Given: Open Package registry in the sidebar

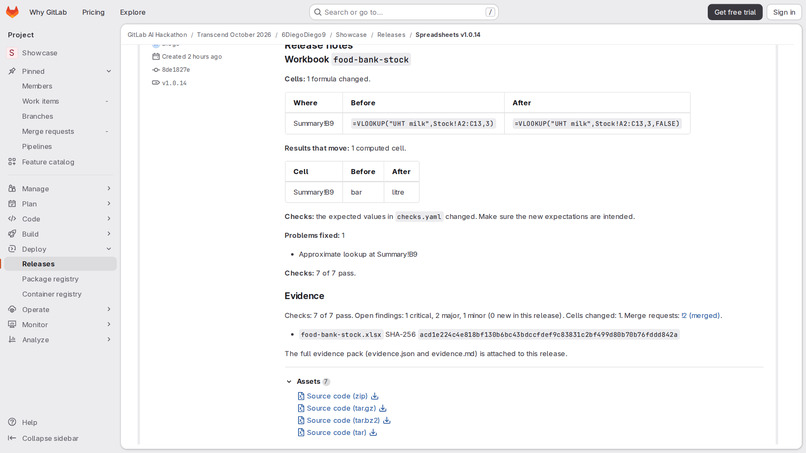Looking at the screenshot, I should [x=50, y=279].
